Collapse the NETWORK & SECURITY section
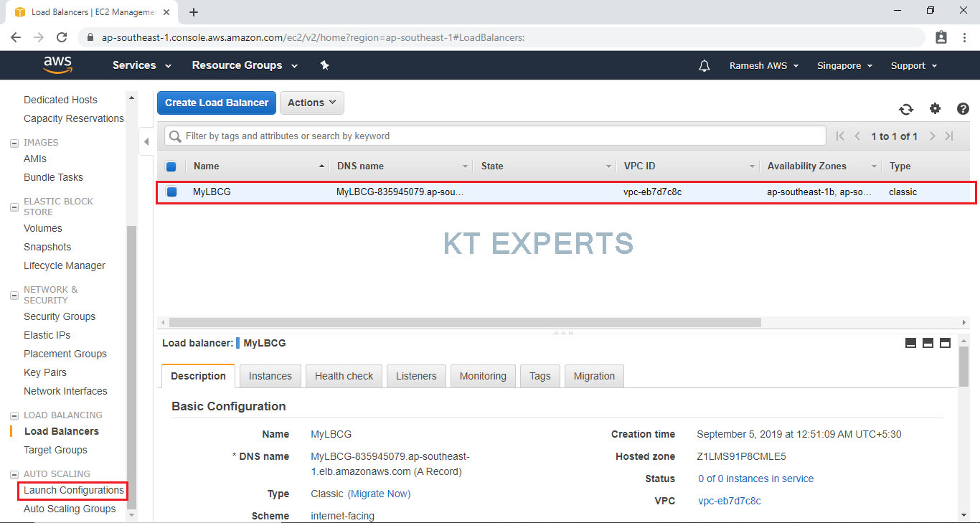The image size is (980, 523). coord(14,296)
